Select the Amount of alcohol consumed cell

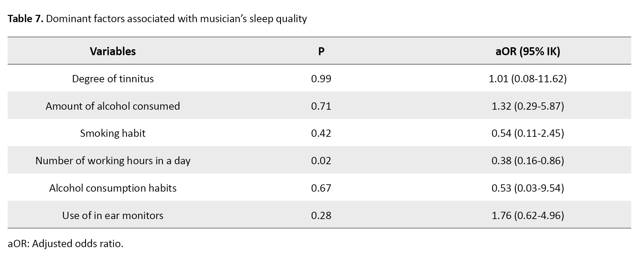click(x=113, y=106)
